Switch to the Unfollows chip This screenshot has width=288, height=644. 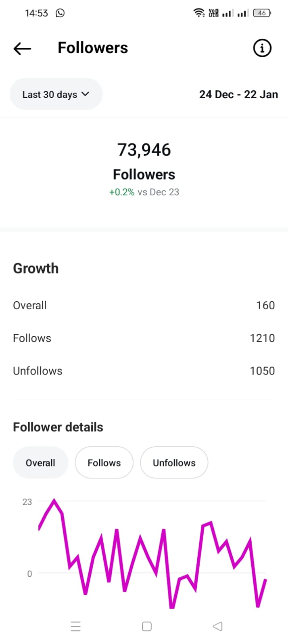174,463
